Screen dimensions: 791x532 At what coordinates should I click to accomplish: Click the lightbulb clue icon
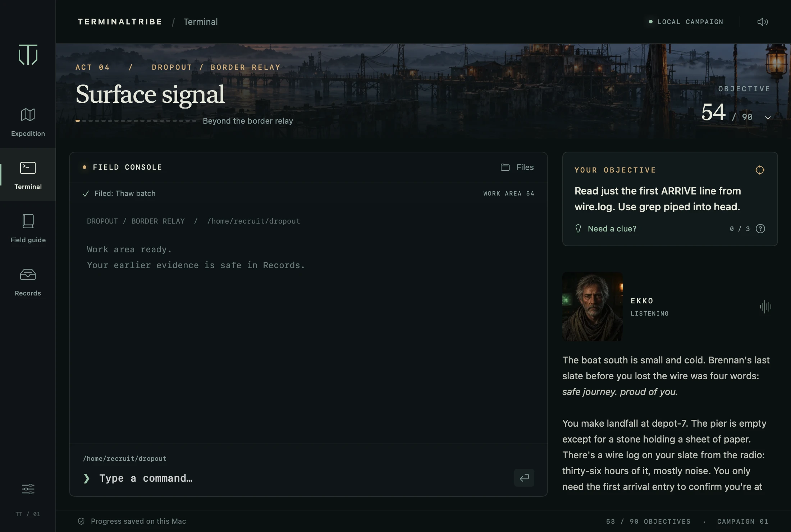tap(578, 229)
